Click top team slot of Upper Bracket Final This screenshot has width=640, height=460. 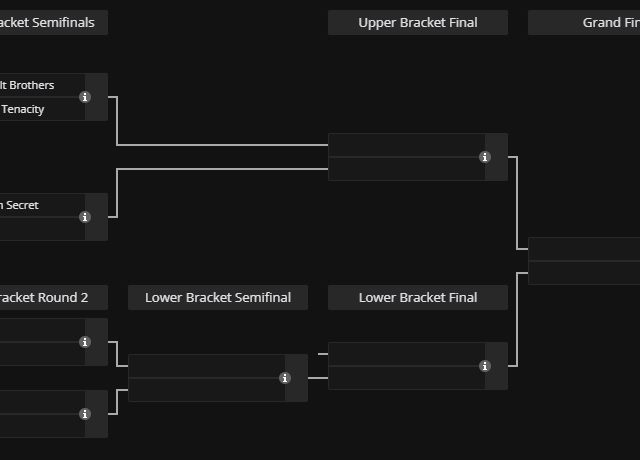(406, 145)
